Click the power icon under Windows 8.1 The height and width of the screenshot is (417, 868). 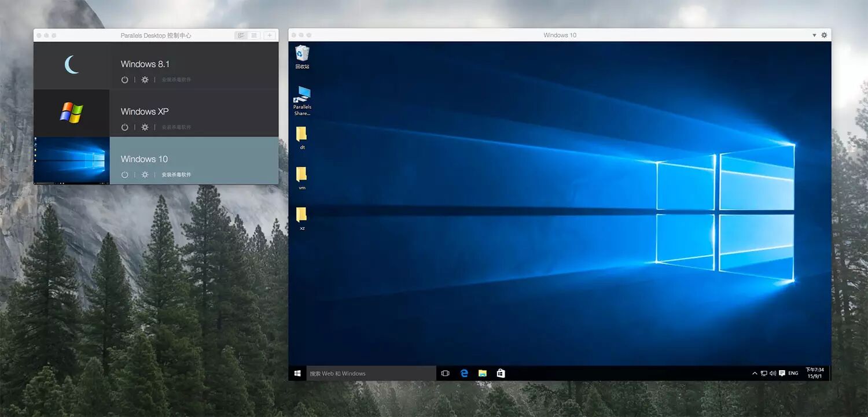tap(124, 80)
